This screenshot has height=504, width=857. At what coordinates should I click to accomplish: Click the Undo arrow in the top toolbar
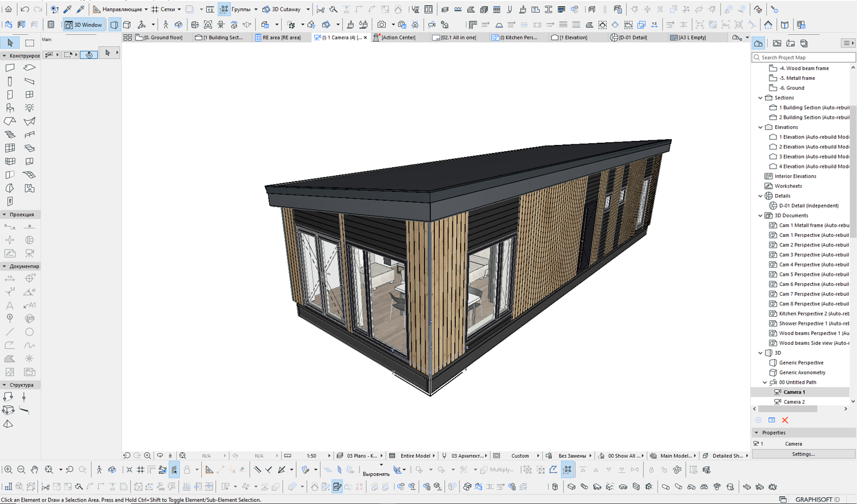pyautogui.click(x=25, y=9)
